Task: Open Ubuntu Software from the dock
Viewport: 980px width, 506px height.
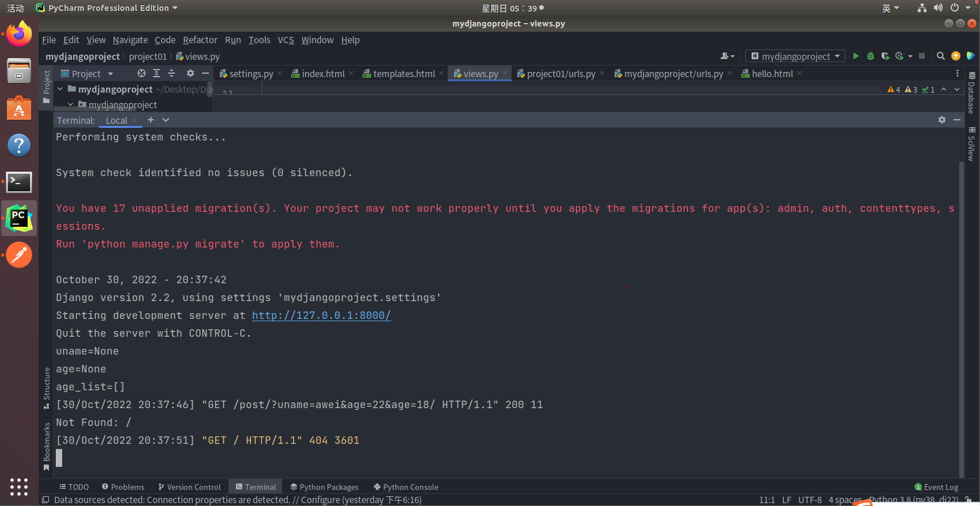Action: [x=19, y=108]
